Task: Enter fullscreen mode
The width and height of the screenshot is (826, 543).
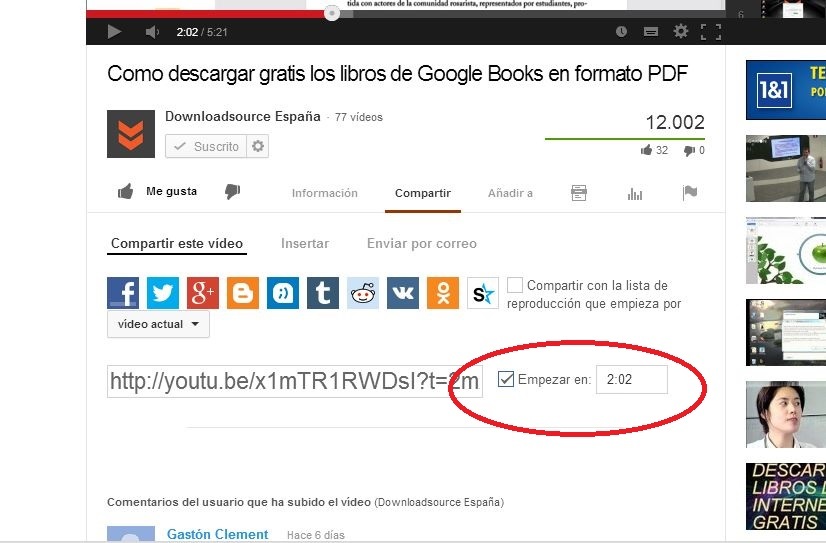Action: coord(711,32)
